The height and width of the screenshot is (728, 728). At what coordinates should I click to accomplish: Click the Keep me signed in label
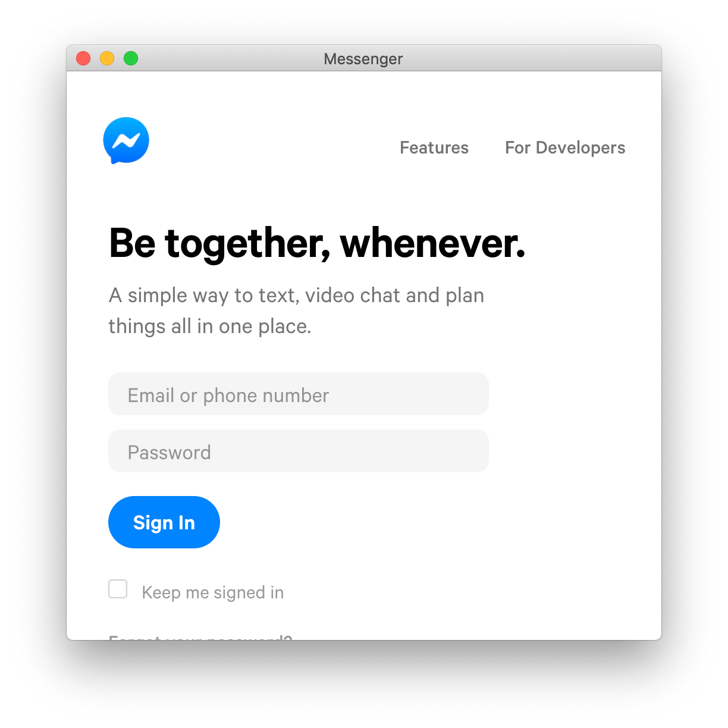[213, 592]
